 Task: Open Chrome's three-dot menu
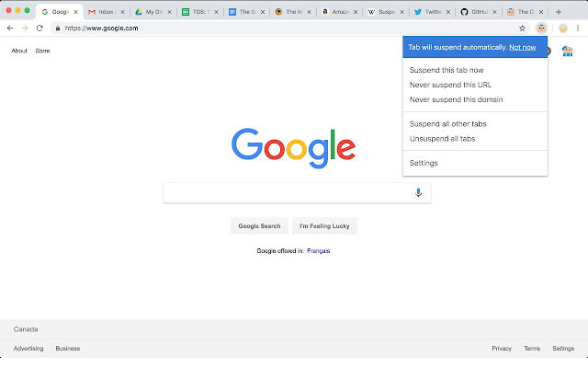[578, 29]
